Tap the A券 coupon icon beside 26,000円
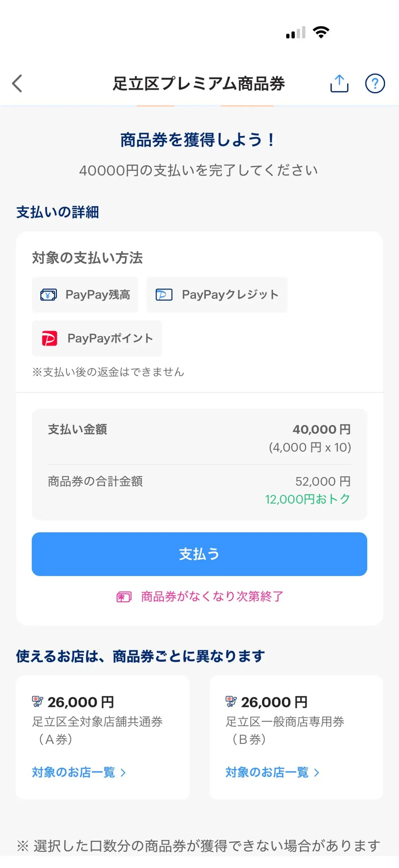 [x=38, y=701]
